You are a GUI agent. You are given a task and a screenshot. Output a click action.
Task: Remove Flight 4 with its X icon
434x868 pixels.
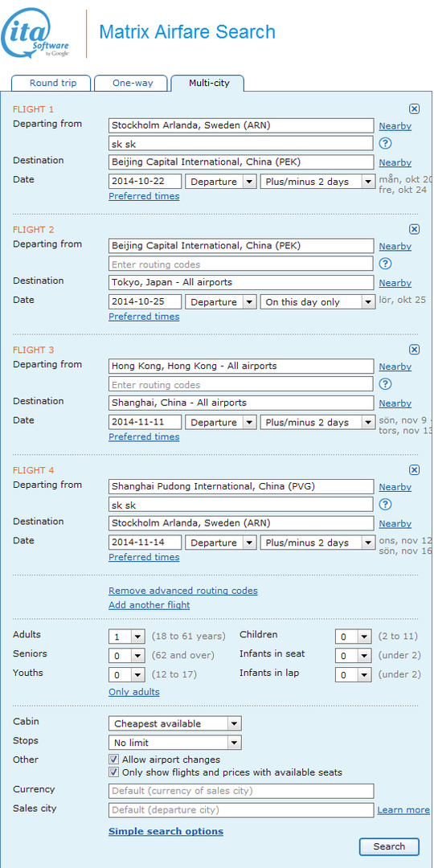click(x=414, y=470)
